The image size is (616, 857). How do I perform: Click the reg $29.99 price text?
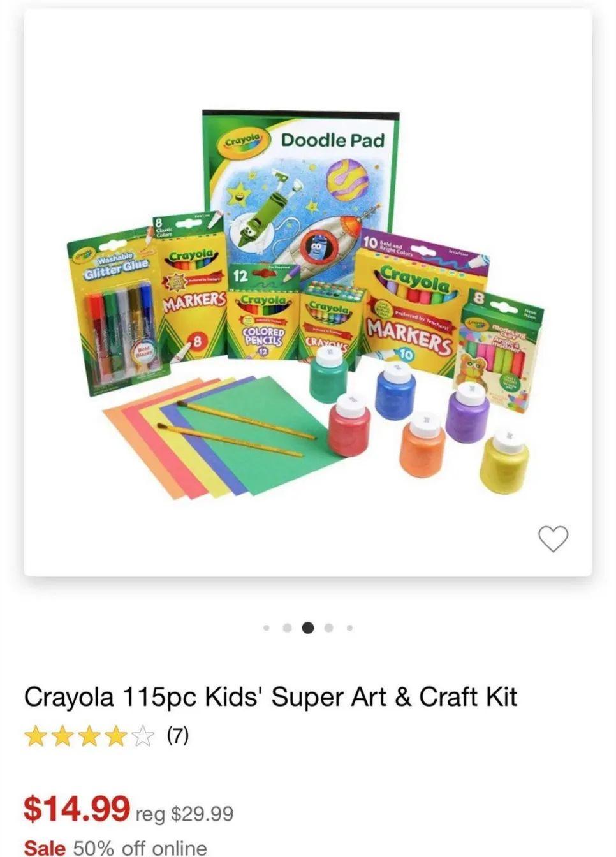pyautogui.click(x=184, y=814)
